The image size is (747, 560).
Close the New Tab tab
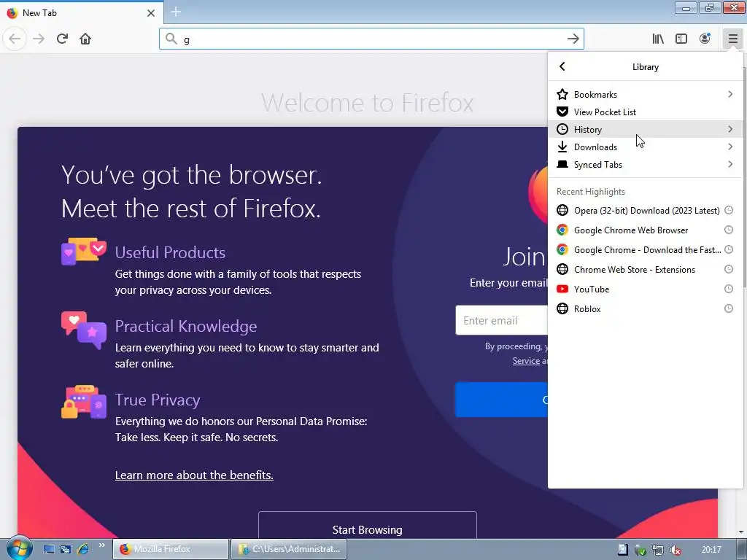click(x=150, y=13)
